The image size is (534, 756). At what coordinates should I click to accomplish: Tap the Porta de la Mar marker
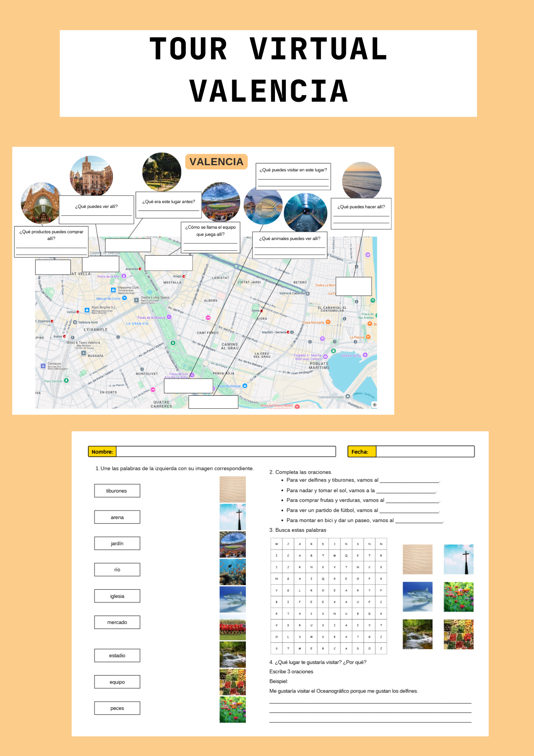123,276
